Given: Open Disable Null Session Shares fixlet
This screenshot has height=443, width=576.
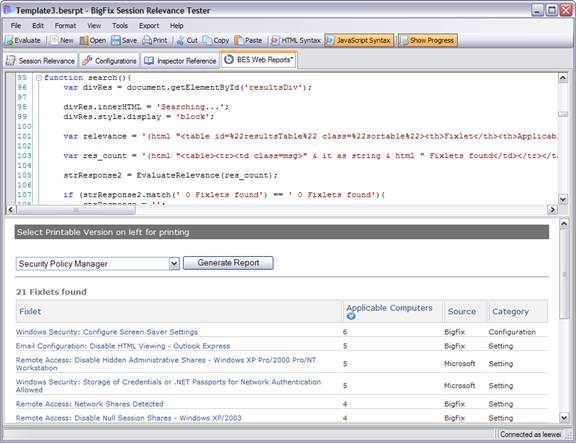Looking at the screenshot, I should pyautogui.click(x=129, y=418).
